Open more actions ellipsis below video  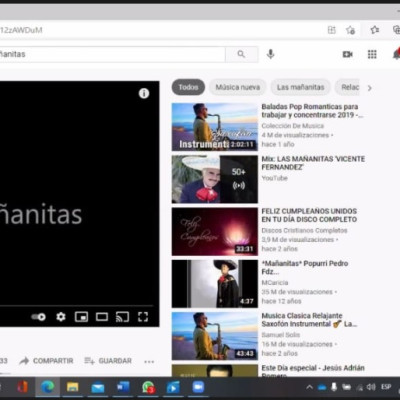tap(149, 361)
